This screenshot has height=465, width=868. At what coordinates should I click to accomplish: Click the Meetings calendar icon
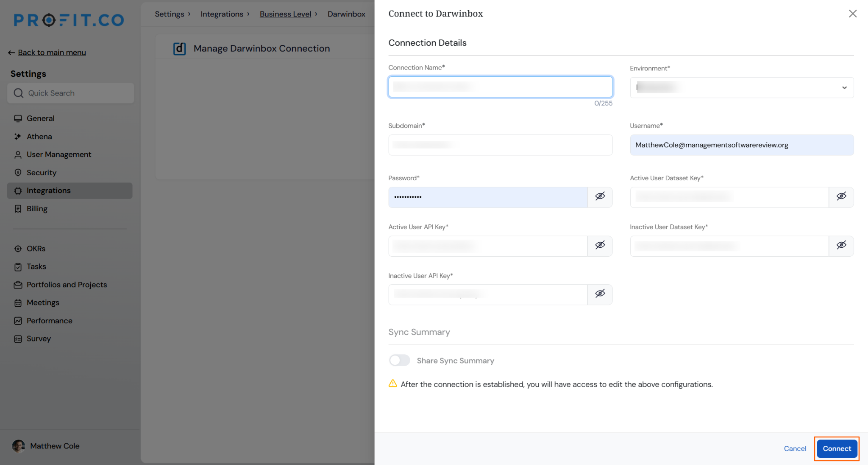[x=18, y=303]
